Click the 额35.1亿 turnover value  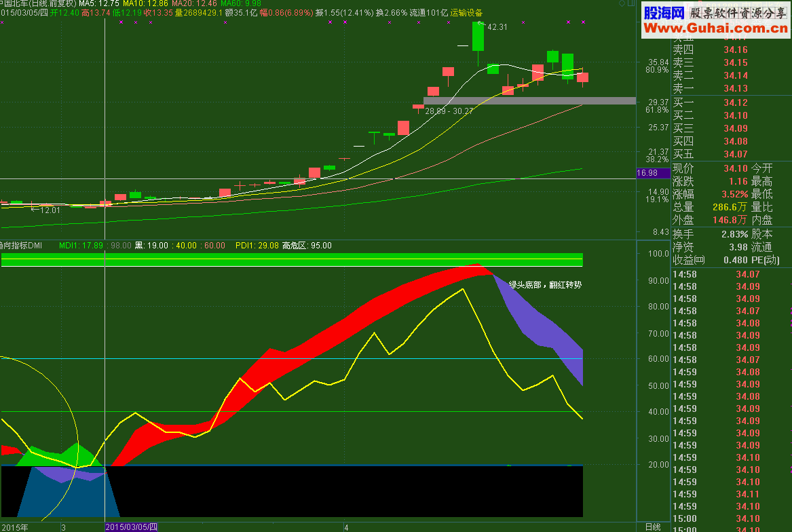point(241,13)
